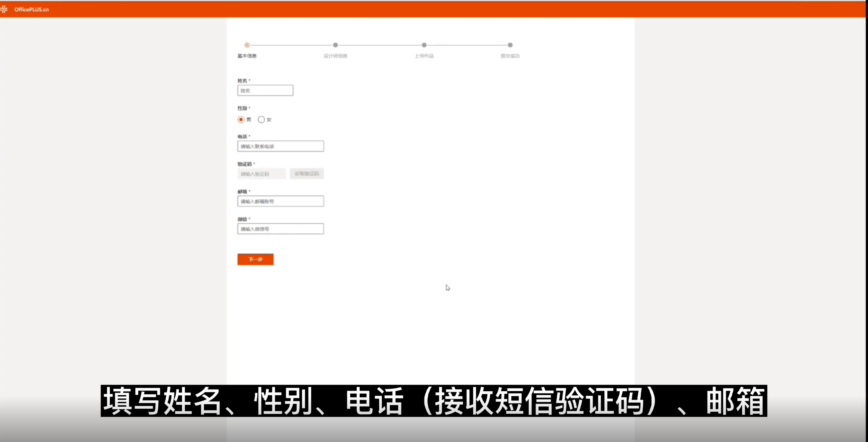
Task: Click the 邮箱 field label
Action: point(242,192)
